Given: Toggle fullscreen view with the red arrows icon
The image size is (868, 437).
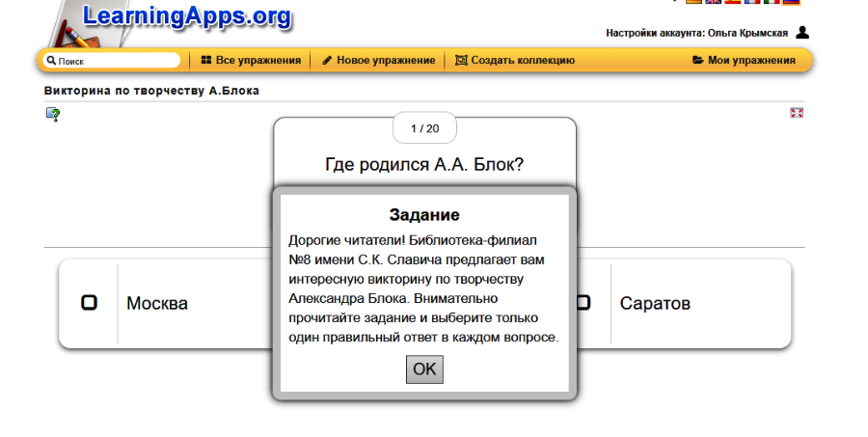Looking at the screenshot, I should click(797, 113).
